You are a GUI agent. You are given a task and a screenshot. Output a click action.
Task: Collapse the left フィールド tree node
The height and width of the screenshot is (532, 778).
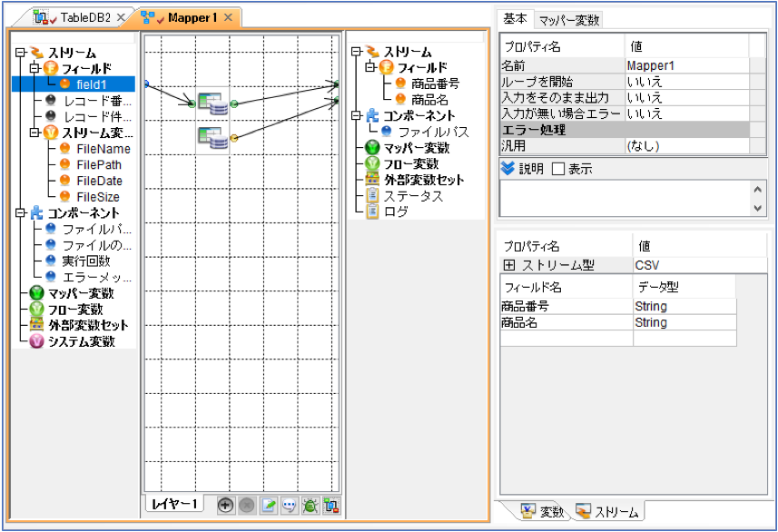(x=34, y=68)
